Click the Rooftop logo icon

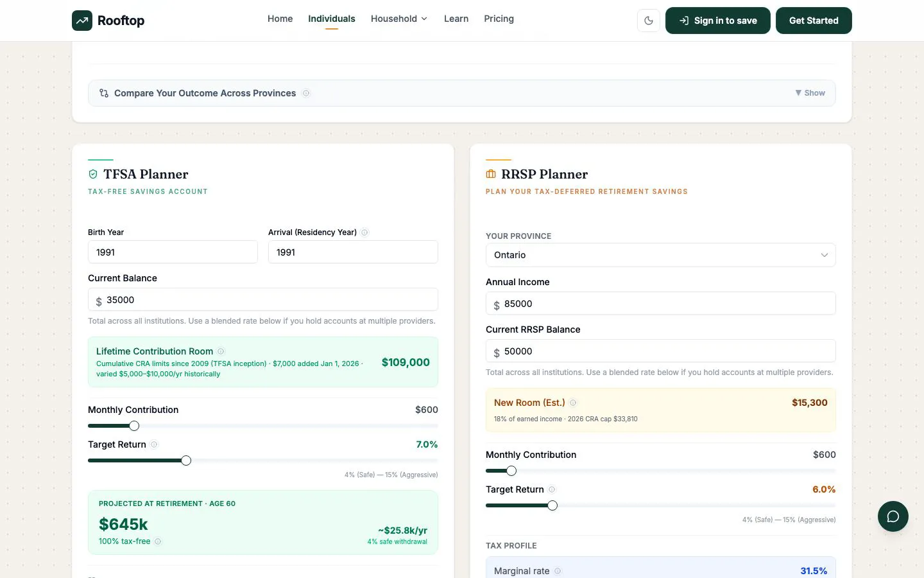pos(82,21)
